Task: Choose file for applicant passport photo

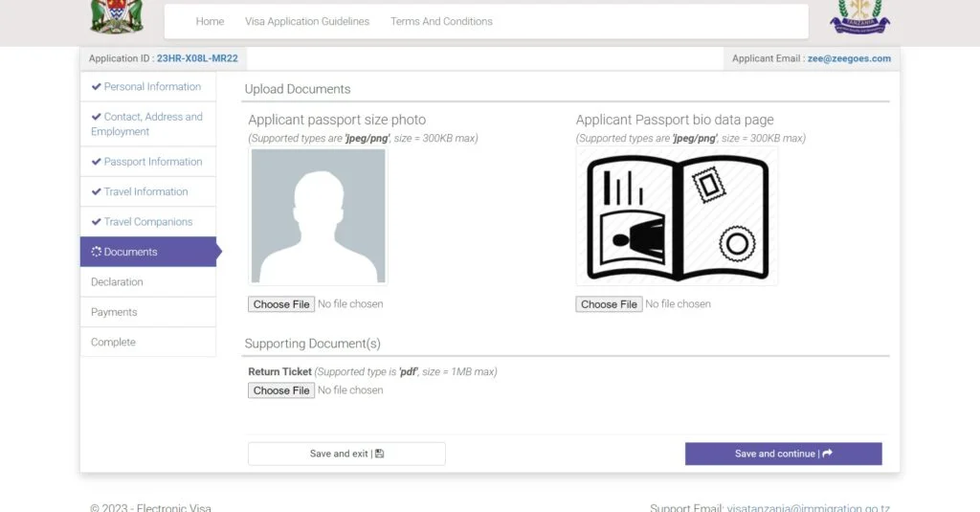Action: (x=281, y=304)
